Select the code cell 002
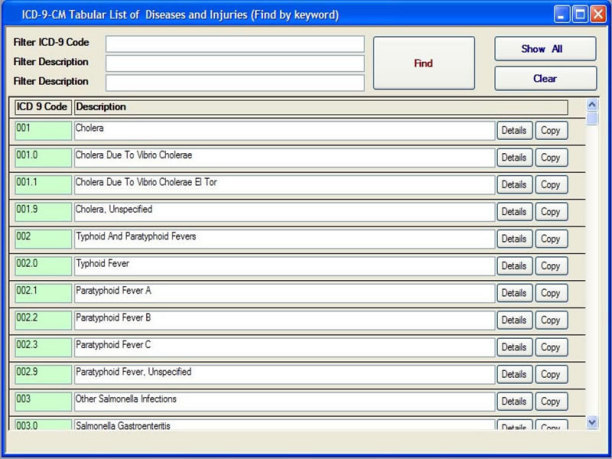The width and height of the screenshot is (612, 459). [43, 239]
